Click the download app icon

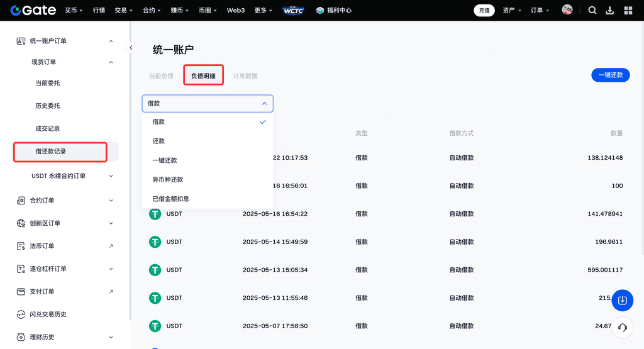click(x=609, y=10)
